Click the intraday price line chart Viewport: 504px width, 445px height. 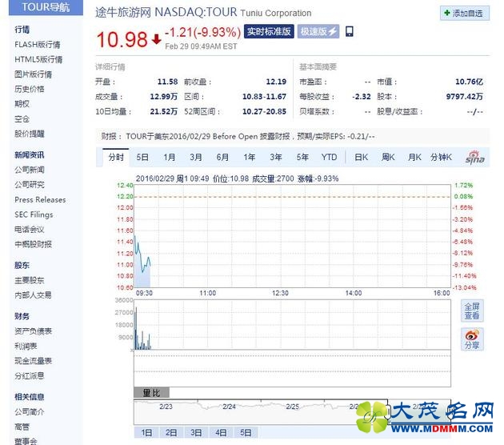(292, 236)
